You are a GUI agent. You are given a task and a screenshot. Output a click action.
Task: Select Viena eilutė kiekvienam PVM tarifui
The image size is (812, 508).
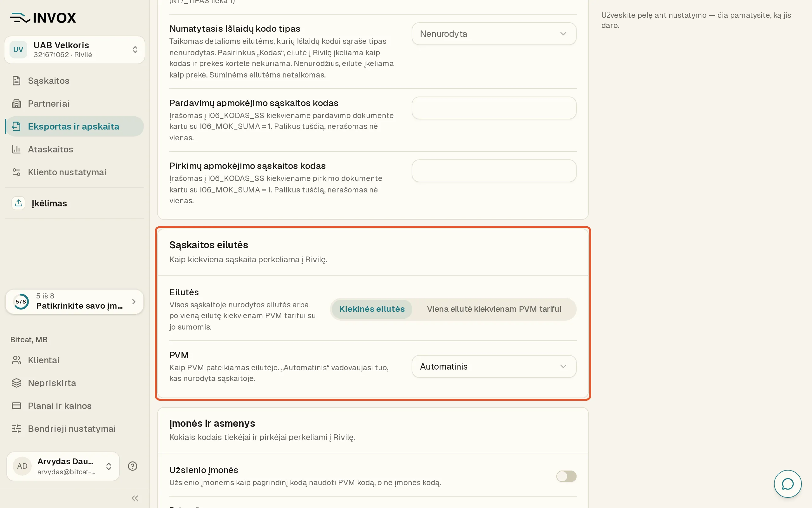[x=494, y=309]
